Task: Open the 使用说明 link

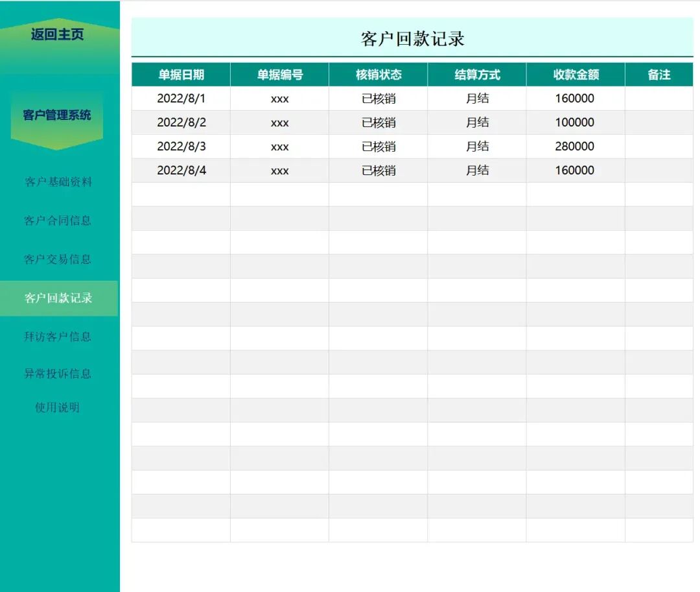Action: pos(58,408)
